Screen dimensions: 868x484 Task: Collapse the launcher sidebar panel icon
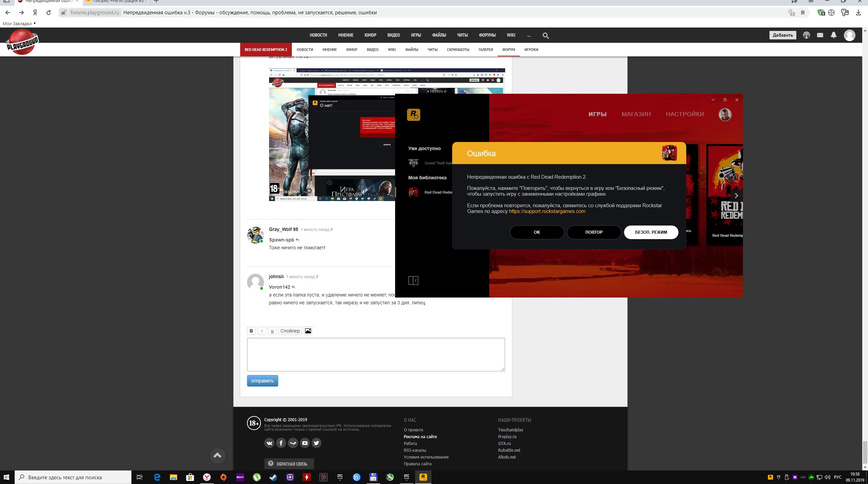click(x=413, y=281)
